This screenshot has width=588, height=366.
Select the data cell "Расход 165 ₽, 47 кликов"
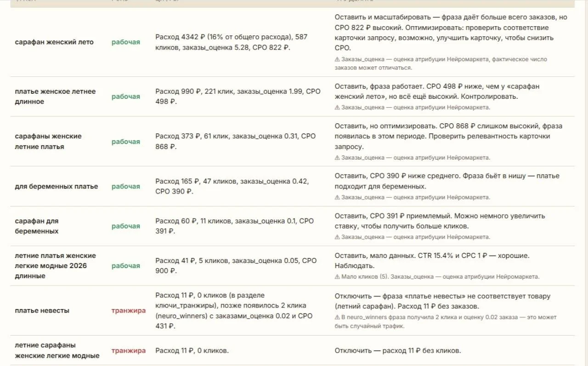232,187
